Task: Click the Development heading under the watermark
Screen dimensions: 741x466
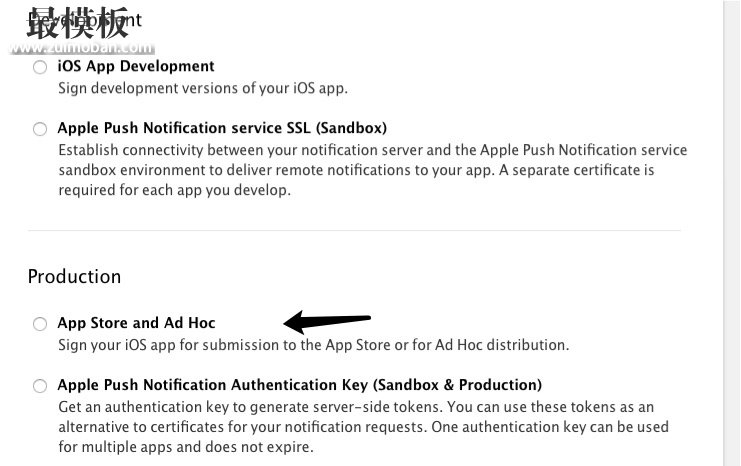Action: (85, 20)
